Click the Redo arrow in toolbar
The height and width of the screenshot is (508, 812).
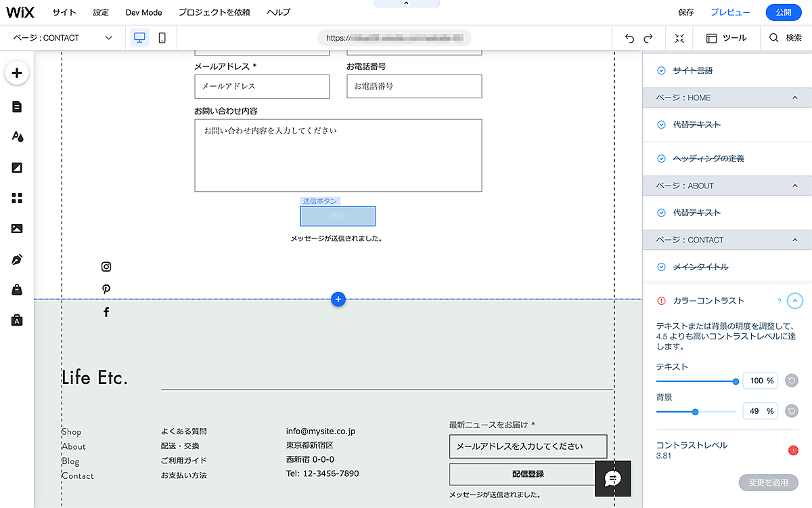coord(648,39)
